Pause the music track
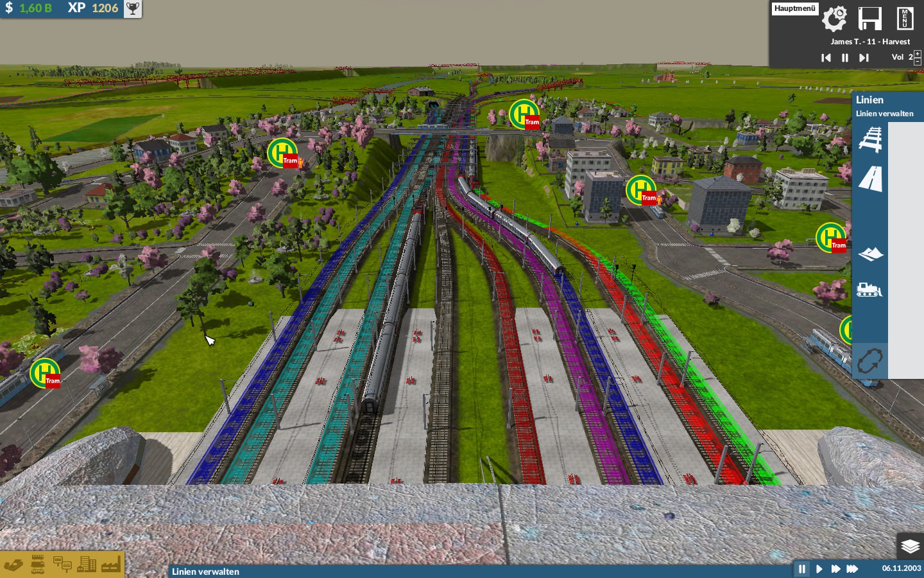Image resolution: width=924 pixels, height=578 pixels. (845, 58)
